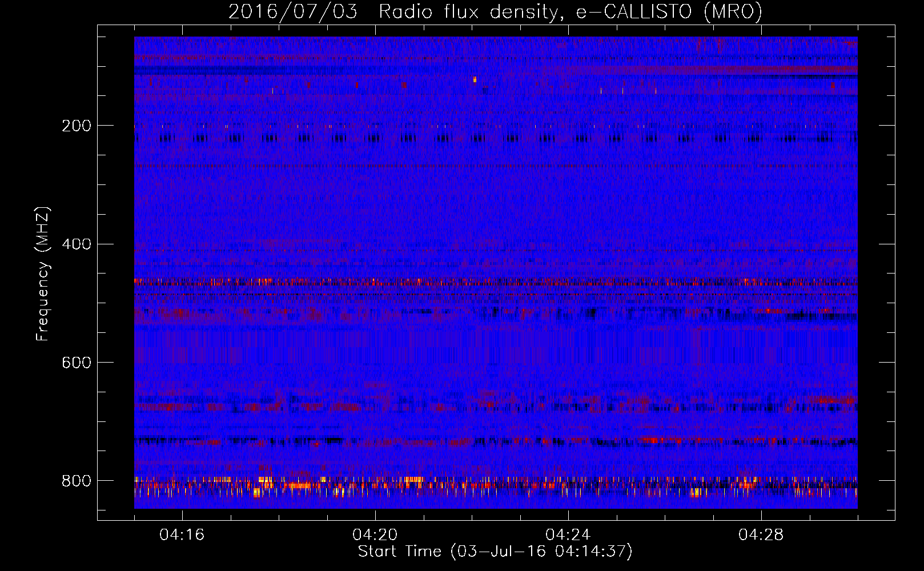Click the "Start Time (03-Jul-16 04:14:37)" label
924x571 pixels.
495,552
